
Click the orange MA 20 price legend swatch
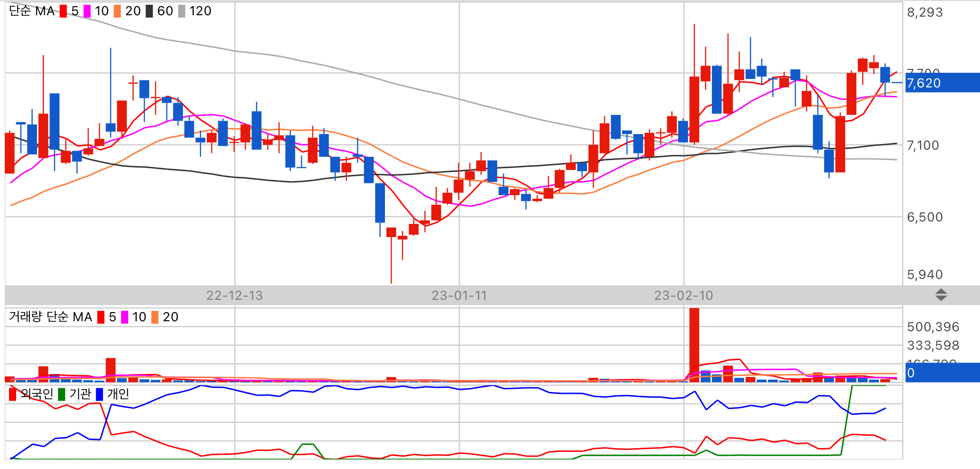117,11
